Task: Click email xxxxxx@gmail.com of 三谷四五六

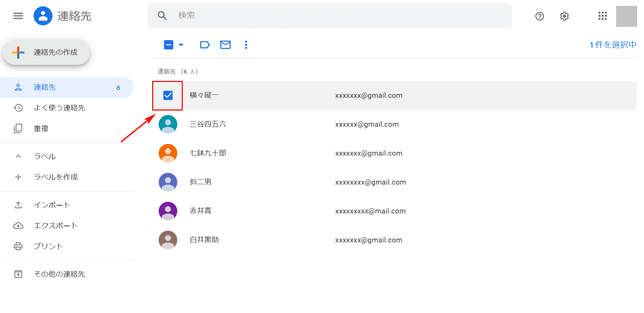Action: (x=367, y=124)
